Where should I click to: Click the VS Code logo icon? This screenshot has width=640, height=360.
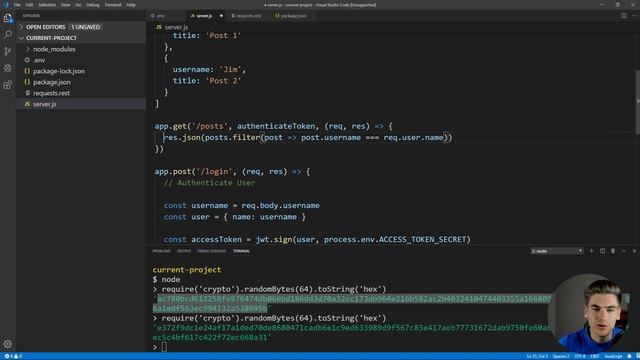6,5
